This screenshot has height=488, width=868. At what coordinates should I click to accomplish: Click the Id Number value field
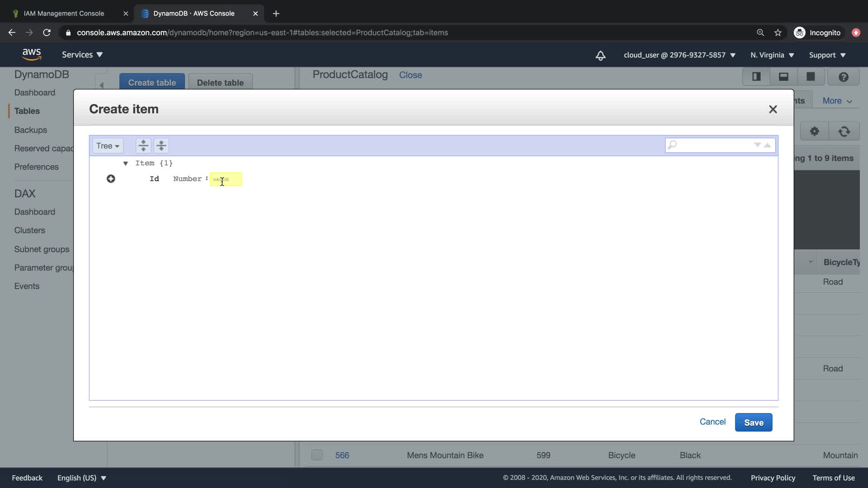(226, 179)
